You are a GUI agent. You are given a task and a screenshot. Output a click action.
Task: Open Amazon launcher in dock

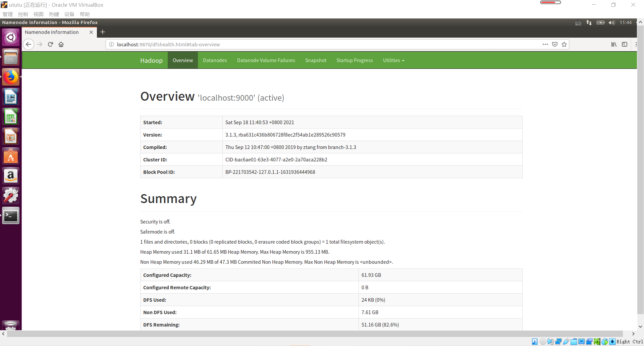(11, 176)
